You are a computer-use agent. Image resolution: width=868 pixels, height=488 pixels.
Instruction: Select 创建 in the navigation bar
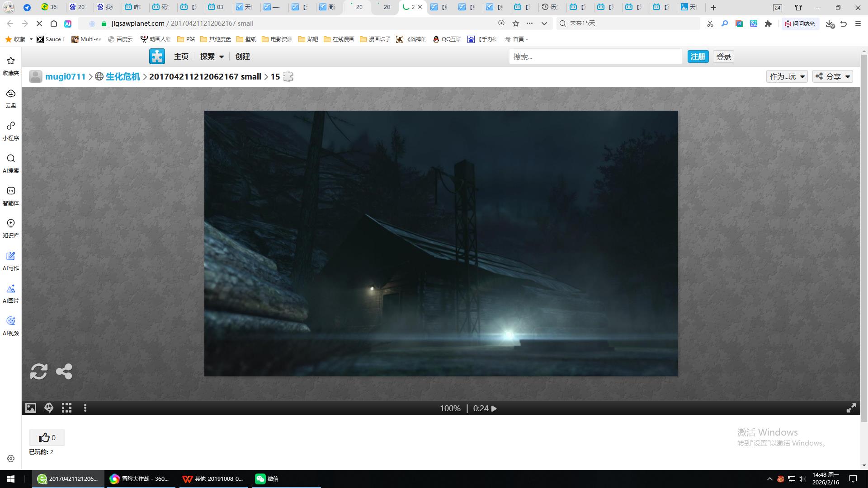click(x=242, y=56)
